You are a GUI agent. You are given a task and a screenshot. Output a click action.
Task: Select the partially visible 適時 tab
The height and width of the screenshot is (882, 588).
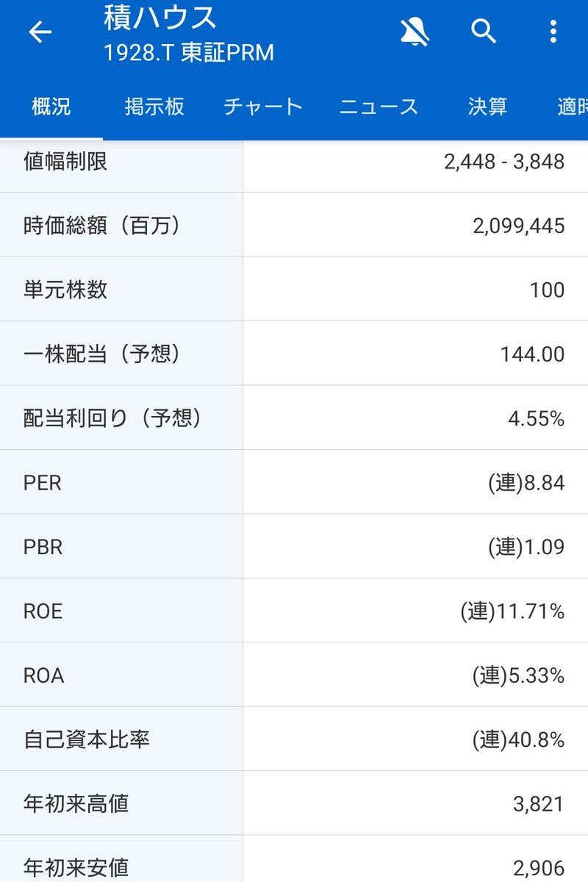pyautogui.click(x=572, y=107)
